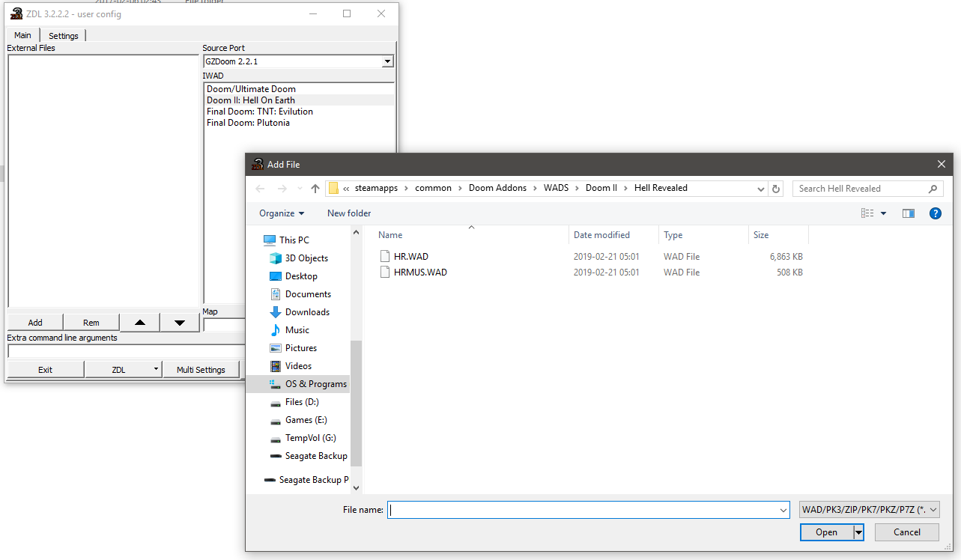Screen dimensions: 961x560
Task: Switch to the Settings tab in ZDL
Action: point(64,36)
